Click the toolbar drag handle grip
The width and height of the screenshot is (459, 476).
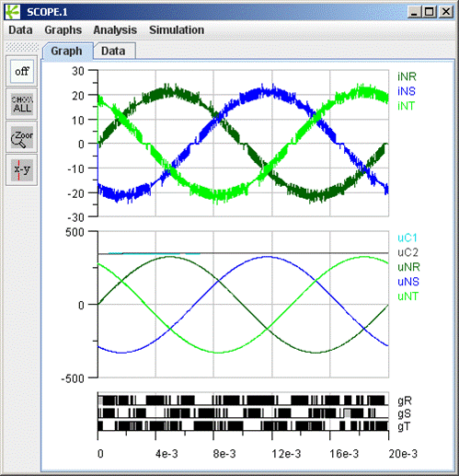click(22, 47)
